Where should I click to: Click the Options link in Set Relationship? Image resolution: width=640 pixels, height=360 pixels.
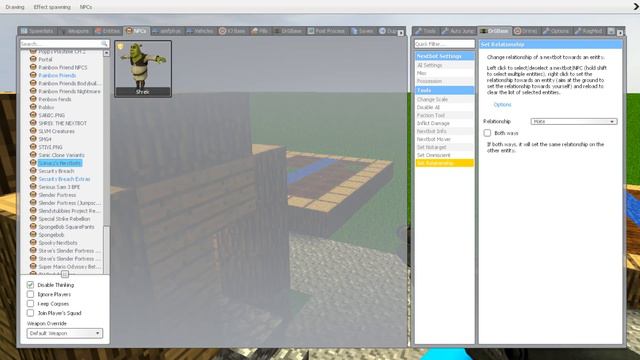tap(502, 104)
